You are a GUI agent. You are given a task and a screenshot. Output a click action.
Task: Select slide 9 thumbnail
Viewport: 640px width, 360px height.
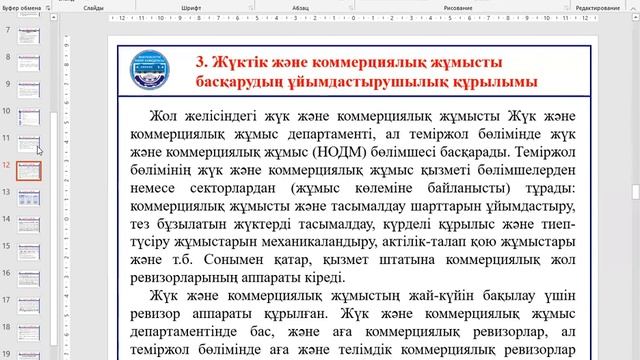[x=29, y=90]
